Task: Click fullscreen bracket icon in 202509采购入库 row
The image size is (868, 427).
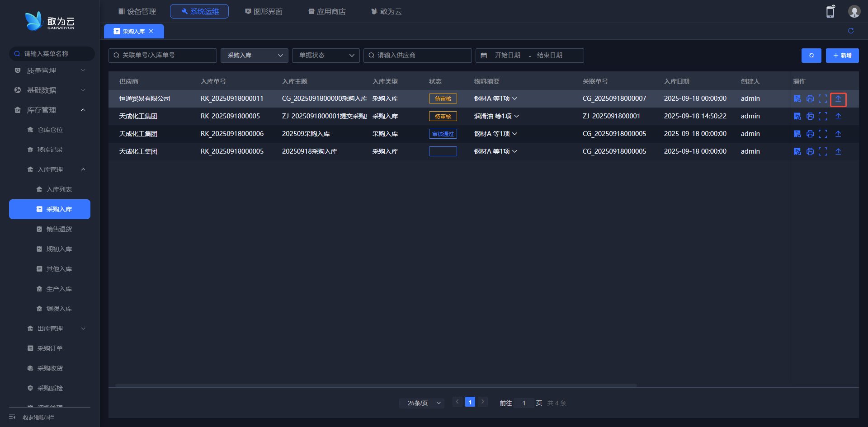Action: [x=823, y=134]
